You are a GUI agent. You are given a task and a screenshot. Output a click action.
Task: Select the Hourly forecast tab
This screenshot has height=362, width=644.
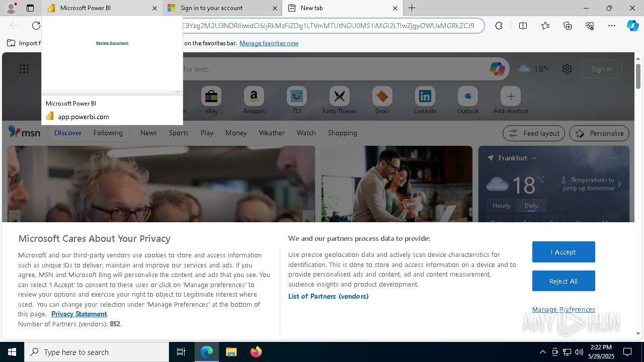coord(501,205)
